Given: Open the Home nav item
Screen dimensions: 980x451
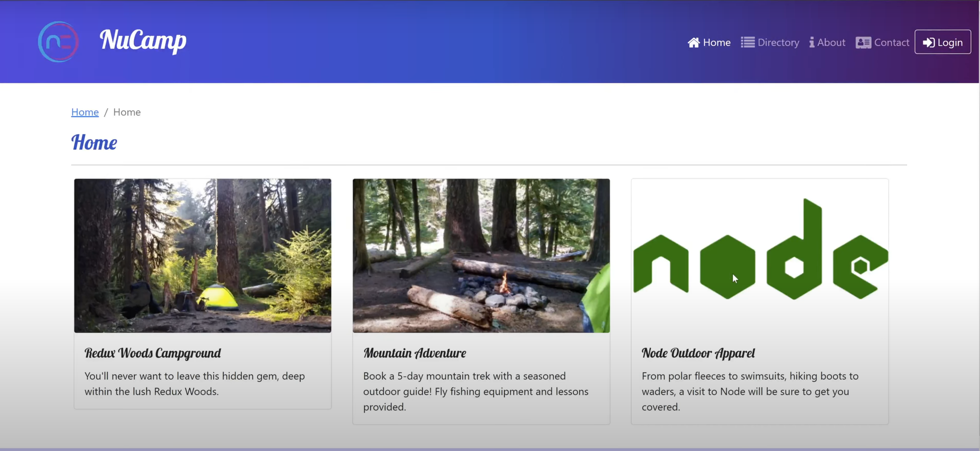Looking at the screenshot, I should [x=709, y=42].
